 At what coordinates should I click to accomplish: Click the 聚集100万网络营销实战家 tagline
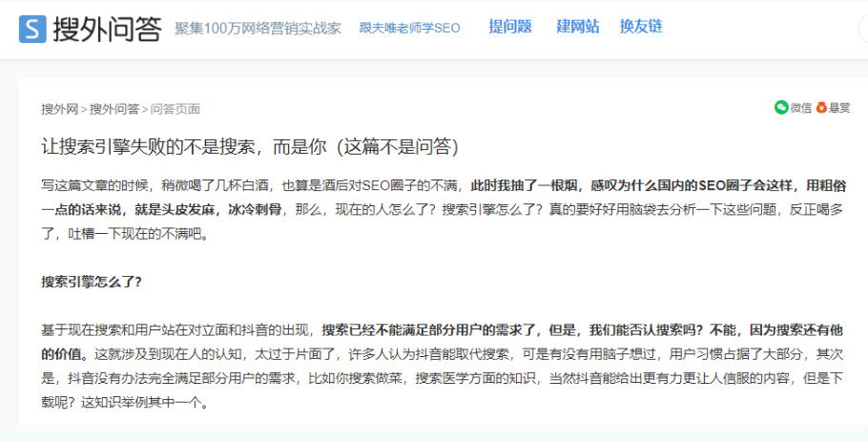pos(258,28)
